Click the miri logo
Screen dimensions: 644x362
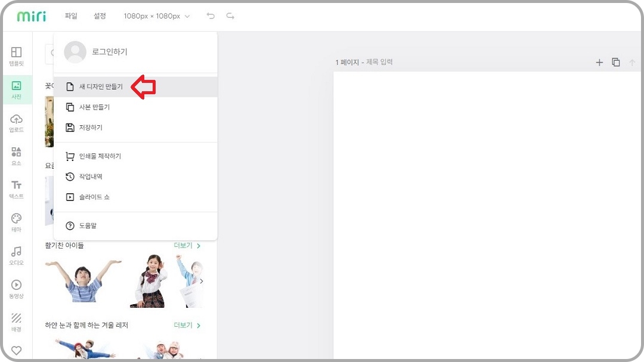(x=32, y=16)
